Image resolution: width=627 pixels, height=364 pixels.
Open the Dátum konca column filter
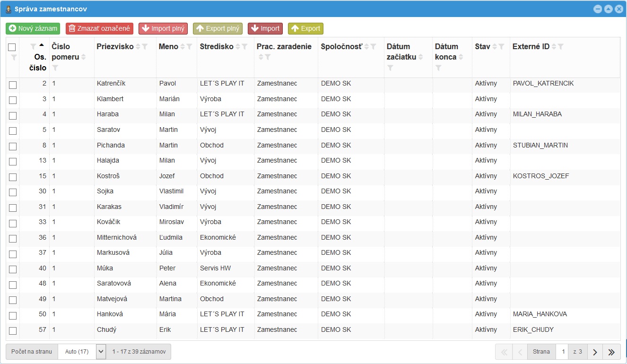click(x=438, y=68)
